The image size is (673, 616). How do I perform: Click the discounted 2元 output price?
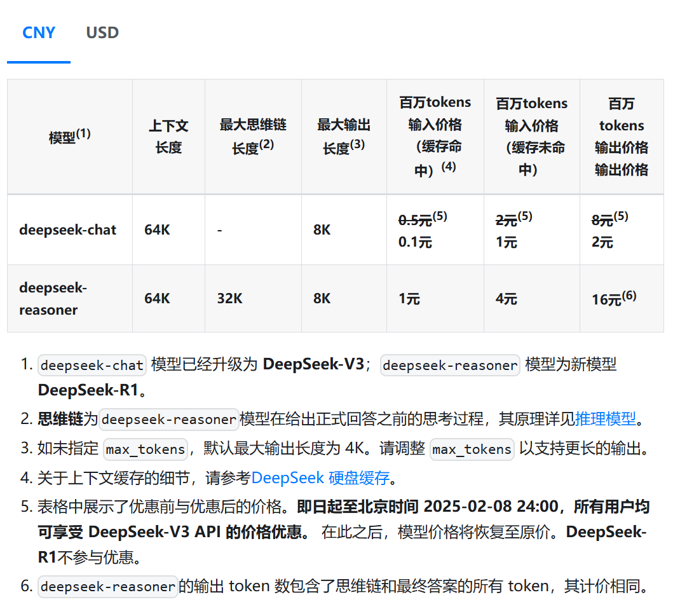tap(602, 242)
